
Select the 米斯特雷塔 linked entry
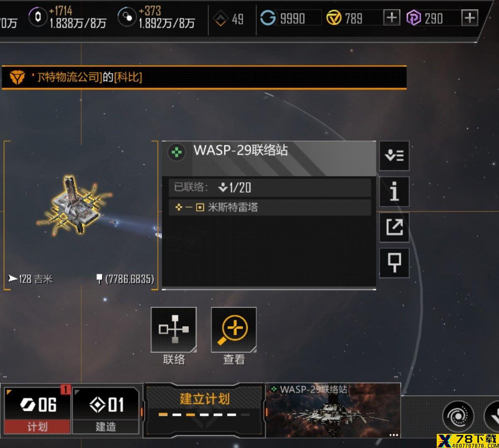coord(269,207)
